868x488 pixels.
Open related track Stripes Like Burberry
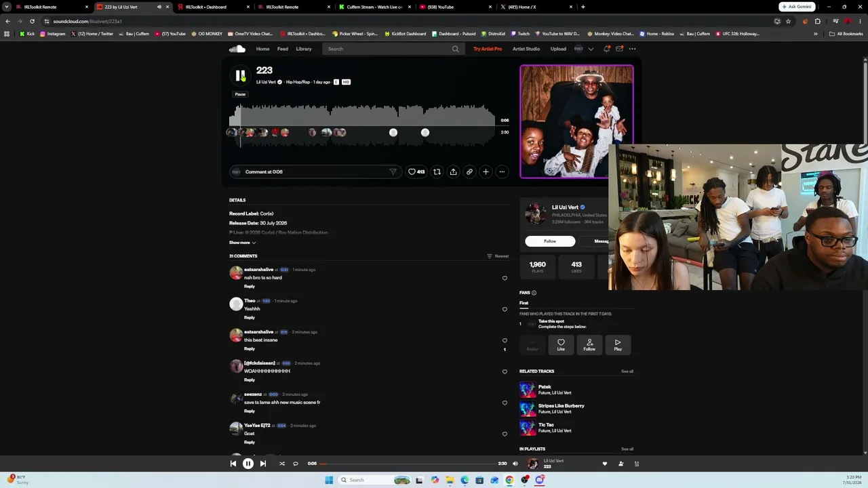(x=561, y=406)
